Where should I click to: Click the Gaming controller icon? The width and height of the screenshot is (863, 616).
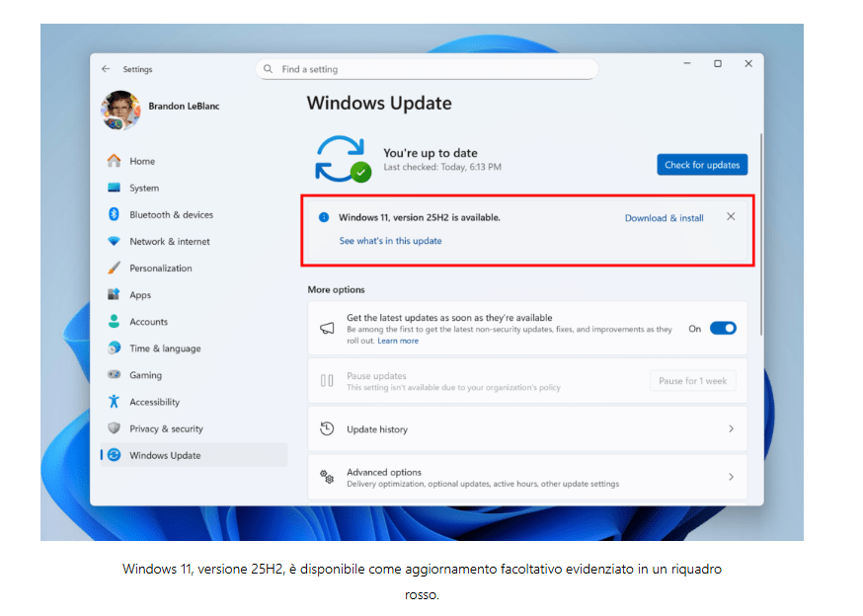click(114, 375)
